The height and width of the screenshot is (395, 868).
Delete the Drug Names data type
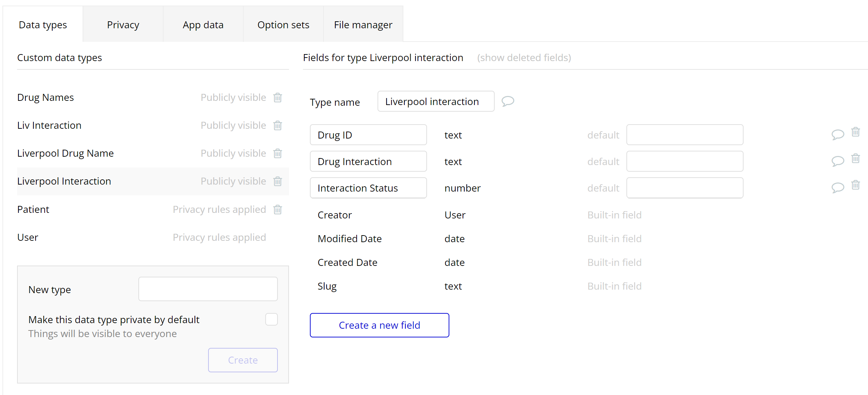[277, 97]
